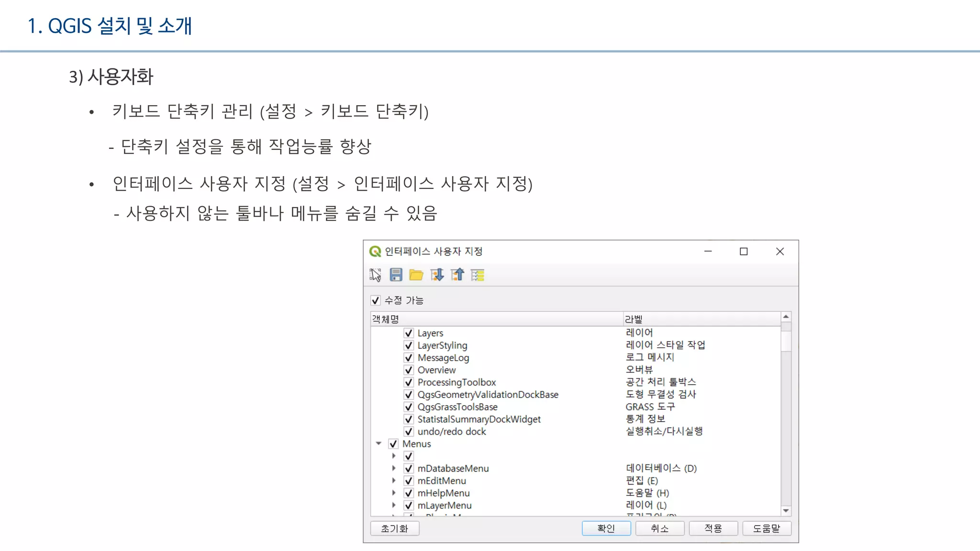980x551 pixels.
Task: Select the MessageLog row text
Action: click(443, 358)
